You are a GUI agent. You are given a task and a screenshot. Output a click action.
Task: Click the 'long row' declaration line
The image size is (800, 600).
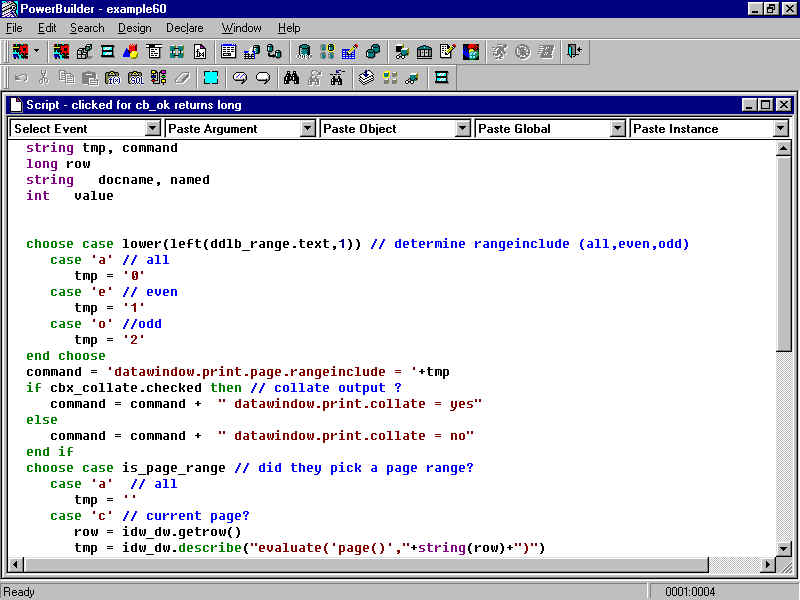tap(58, 164)
